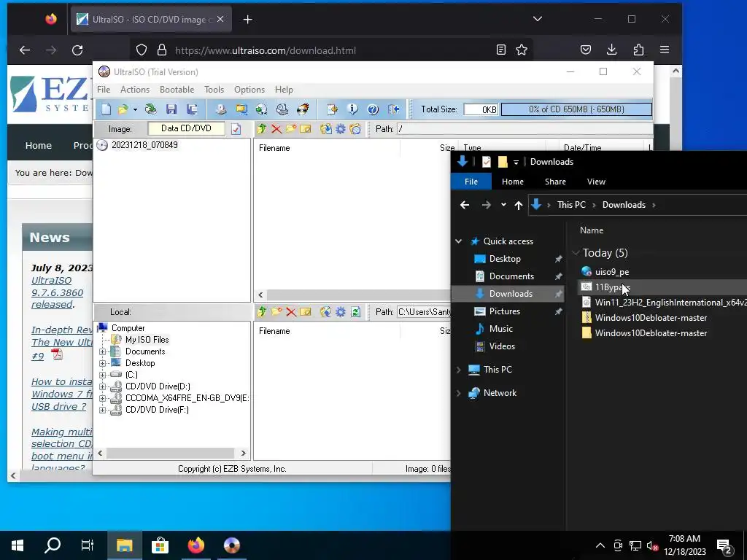Click the Convert image icon in UltraISO toolbar

pyautogui.click(x=241, y=109)
